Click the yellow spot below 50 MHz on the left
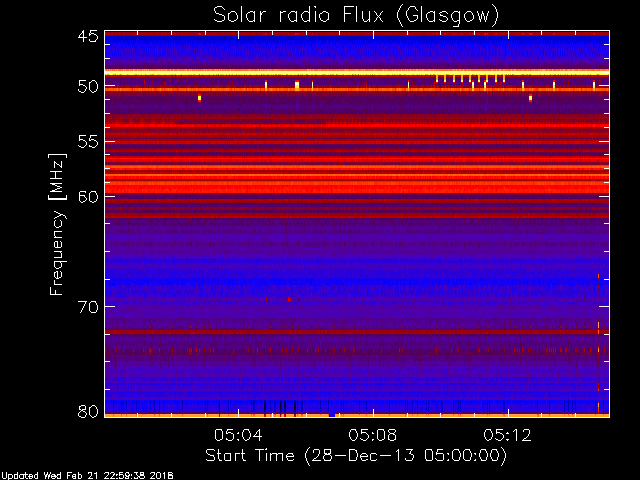This screenshot has width=640, height=480. coord(199,98)
